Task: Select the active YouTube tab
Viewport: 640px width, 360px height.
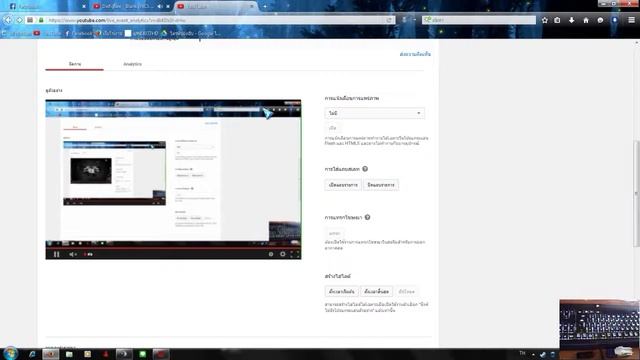Action: tap(216, 6)
